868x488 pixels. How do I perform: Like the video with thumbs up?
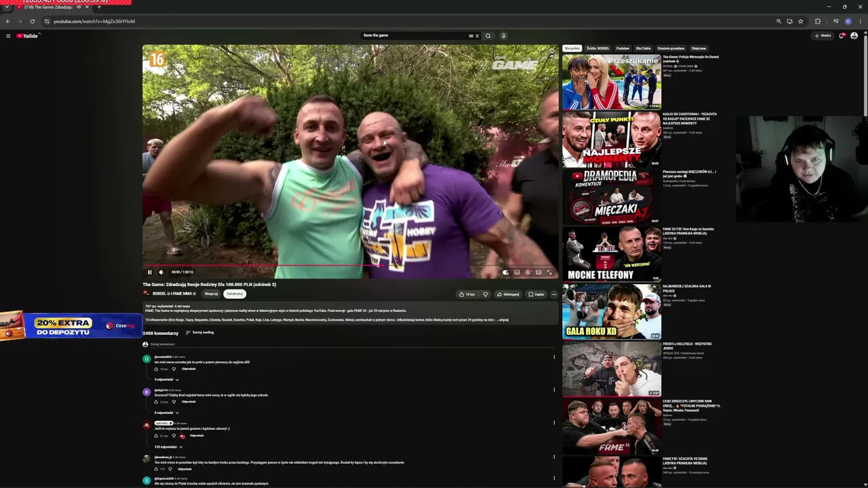tap(467, 294)
